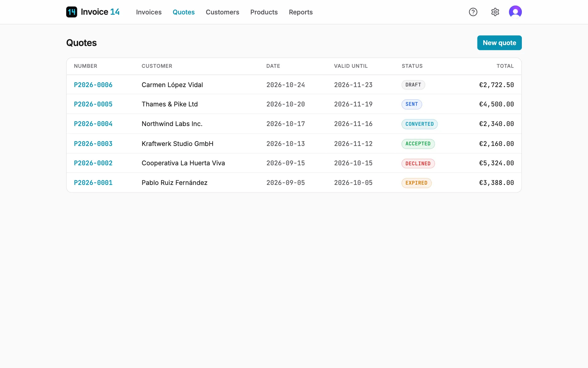This screenshot has width=588, height=368.
Task: Click the STATUS column header
Action: (x=412, y=66)
